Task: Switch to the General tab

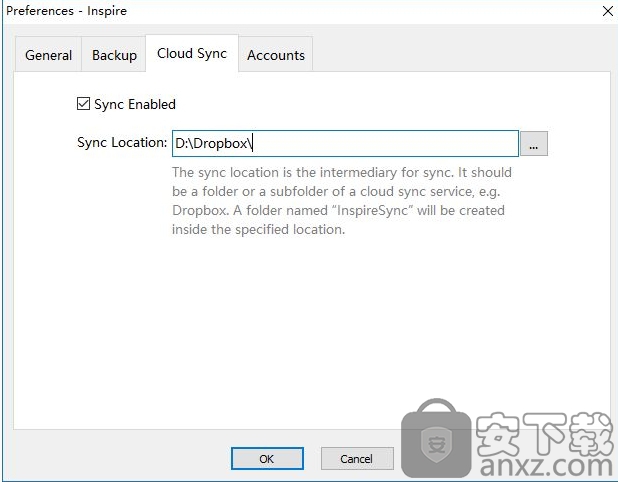Action: 48,55
